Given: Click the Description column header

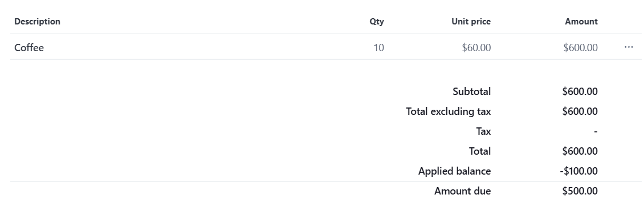Looking at the screenshot, I should (x=38, y=21).
